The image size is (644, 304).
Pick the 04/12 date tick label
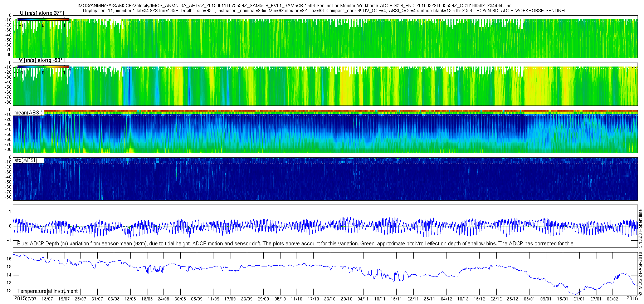tap(446, 299)
